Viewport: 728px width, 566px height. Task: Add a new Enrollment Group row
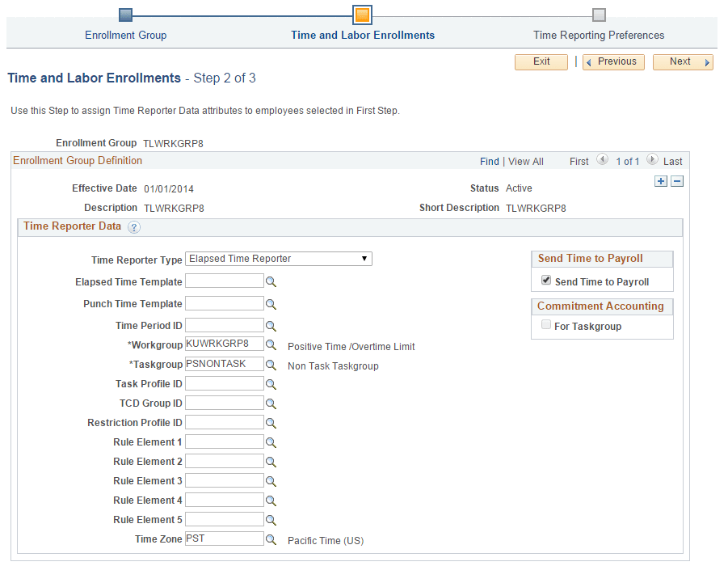click(x=661, y=181)
